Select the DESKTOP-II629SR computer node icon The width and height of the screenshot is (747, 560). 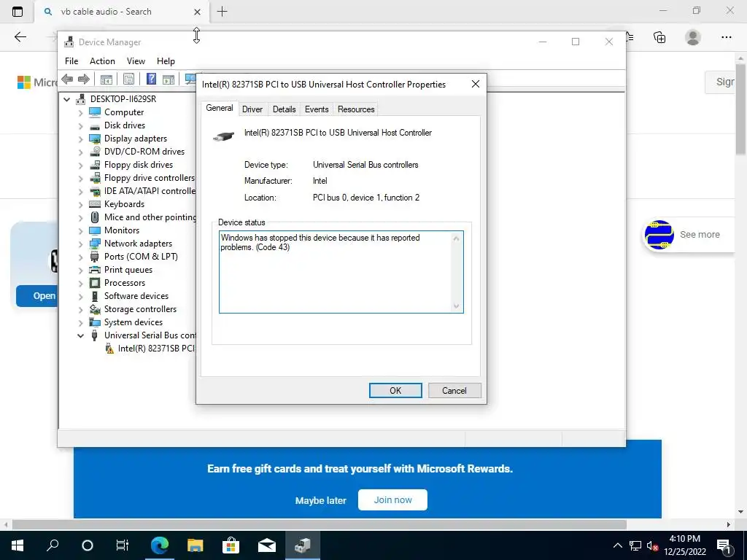coord(81,99)
